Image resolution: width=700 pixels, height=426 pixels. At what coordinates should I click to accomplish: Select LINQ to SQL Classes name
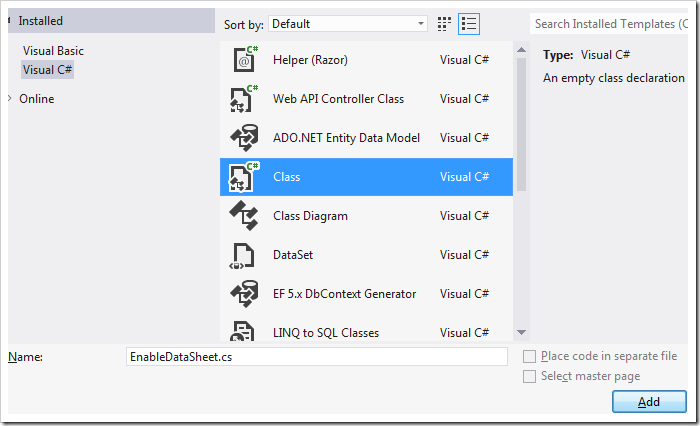(x=326, y=333)
